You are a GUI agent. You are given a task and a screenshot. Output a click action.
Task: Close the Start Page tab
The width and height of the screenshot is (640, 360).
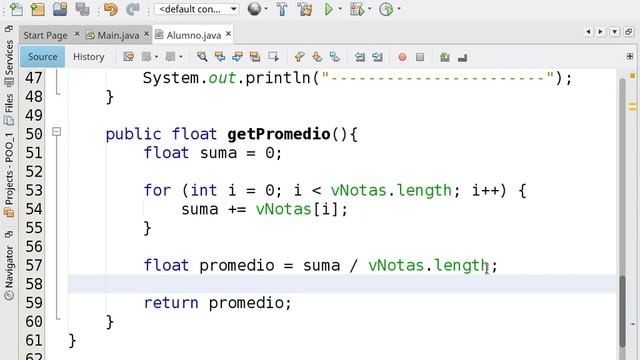77,34
